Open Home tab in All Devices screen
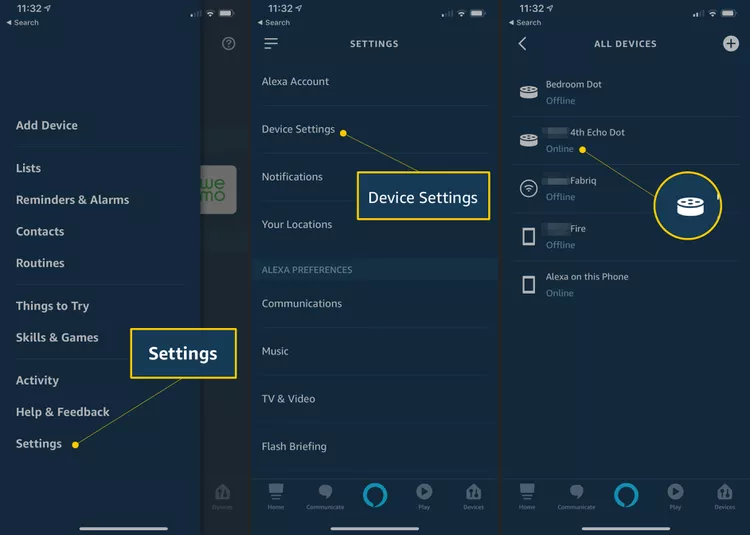The height and width of the screenshot is (535, 750). 527,496
